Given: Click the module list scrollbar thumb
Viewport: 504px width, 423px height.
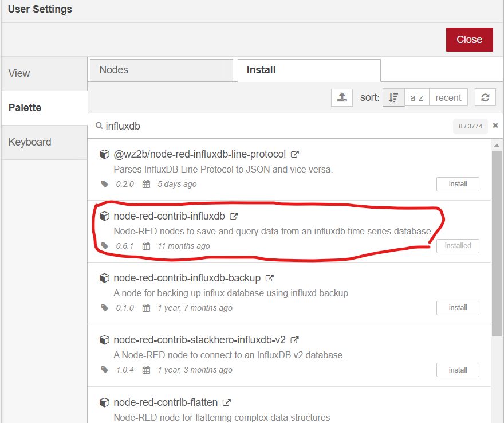Looking at the screenshot, I should [x=497, y=244].
